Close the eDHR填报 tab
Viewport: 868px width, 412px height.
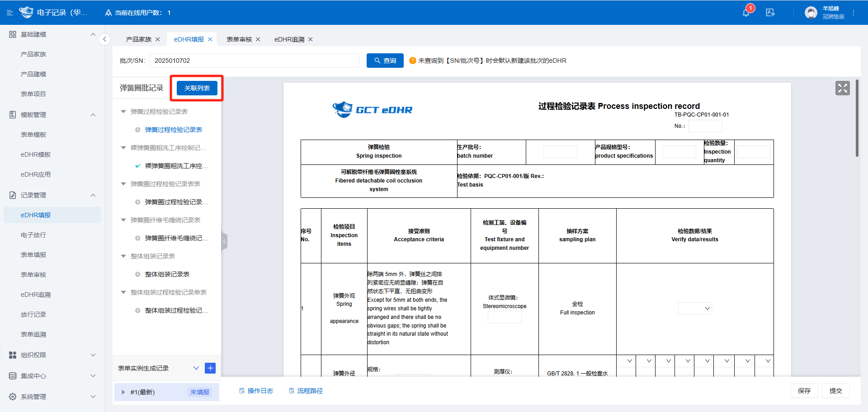(x=210, y=39)
